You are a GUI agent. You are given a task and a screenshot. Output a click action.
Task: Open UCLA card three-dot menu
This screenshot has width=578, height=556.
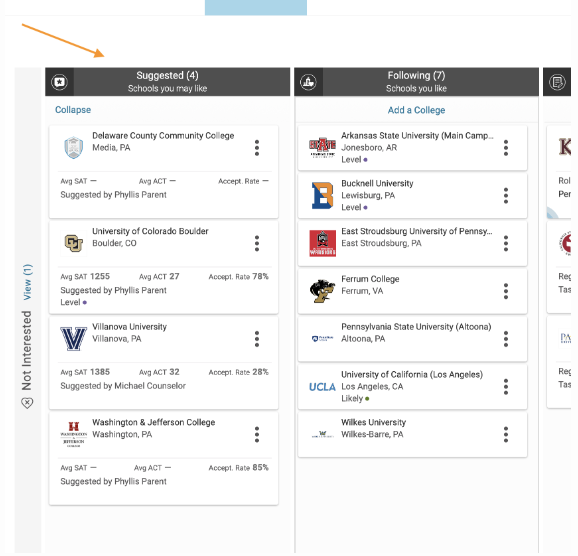point(506,386)
